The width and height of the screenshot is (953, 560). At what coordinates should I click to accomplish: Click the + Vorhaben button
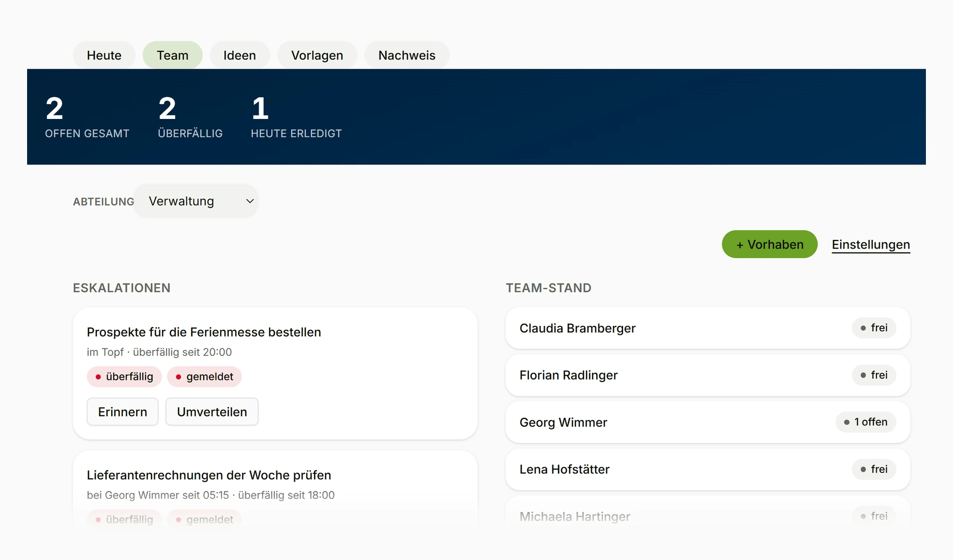tap(770, 244)
